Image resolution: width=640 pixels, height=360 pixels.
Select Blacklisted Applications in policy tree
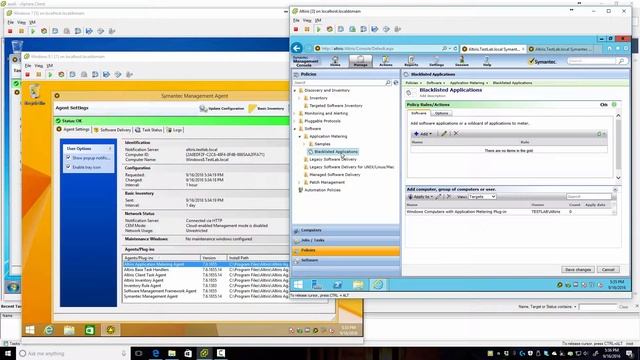(336, 152)
